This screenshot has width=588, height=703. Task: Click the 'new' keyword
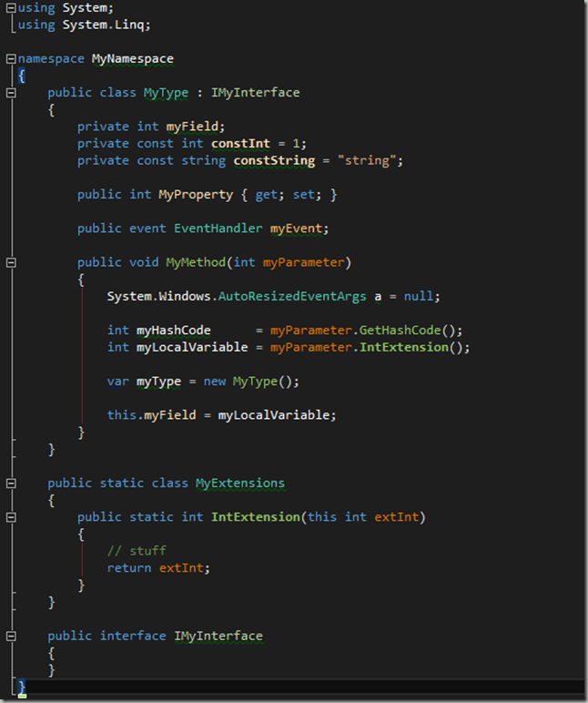click(215, 382)
